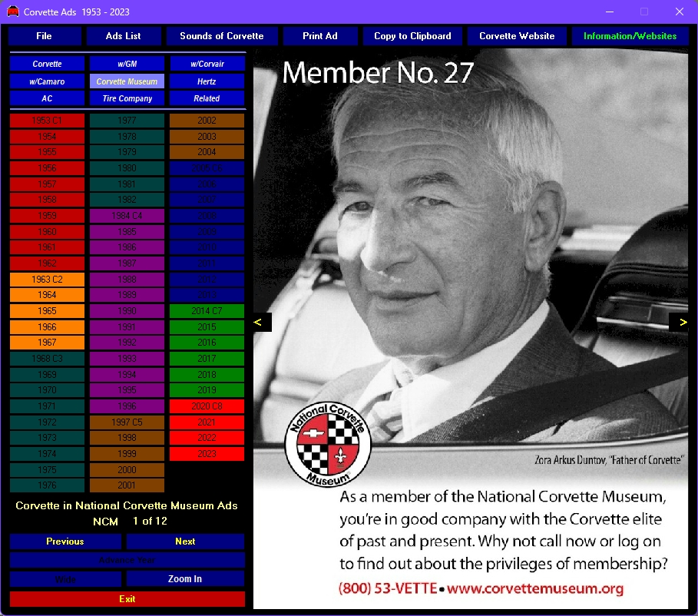Show the next ad with right arrow

coord(680,322)
